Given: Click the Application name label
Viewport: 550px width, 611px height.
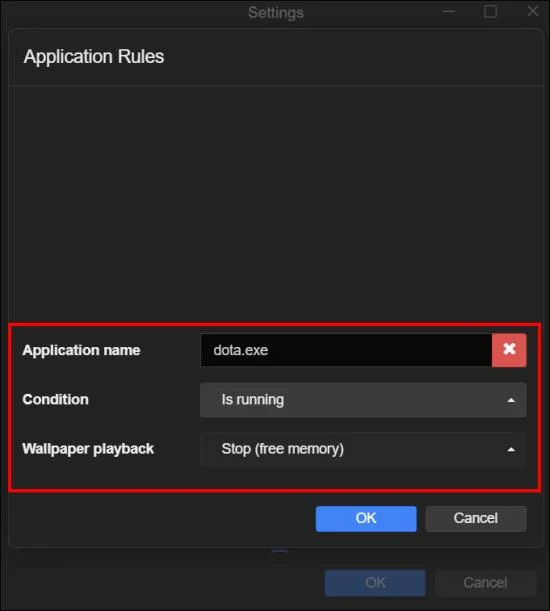Looking at the screenshot, I should click(81, 350).
